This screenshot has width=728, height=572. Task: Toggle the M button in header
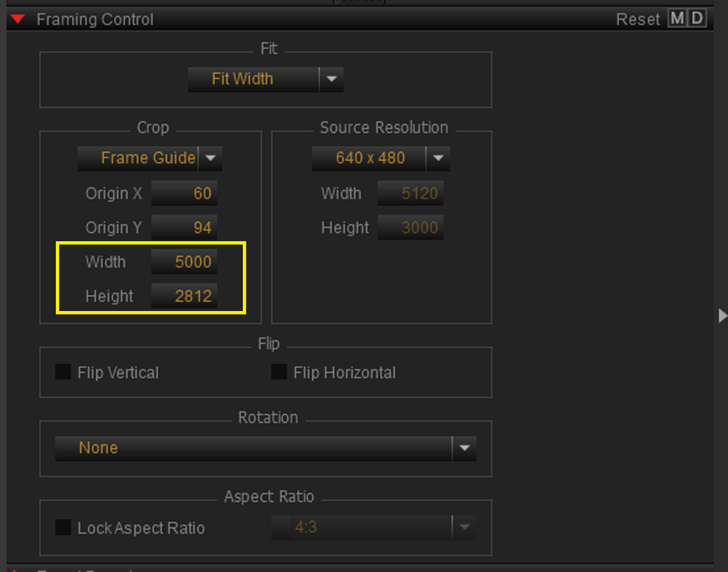677,19
